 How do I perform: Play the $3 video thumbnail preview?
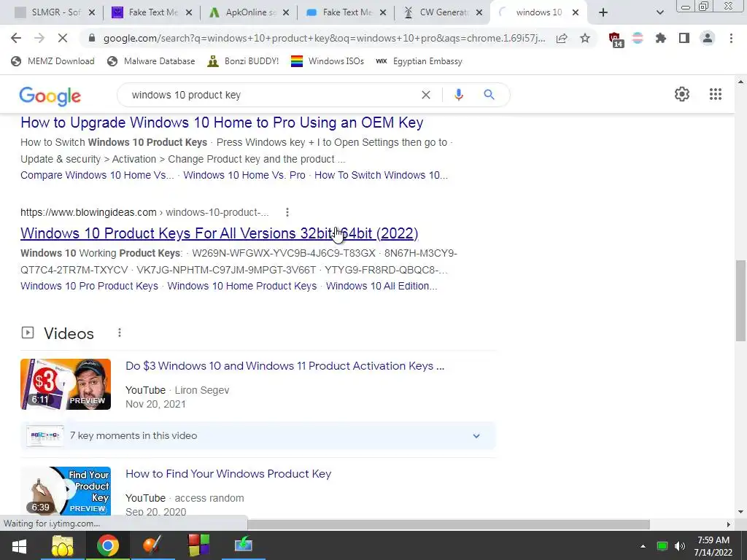coord(66,384)
